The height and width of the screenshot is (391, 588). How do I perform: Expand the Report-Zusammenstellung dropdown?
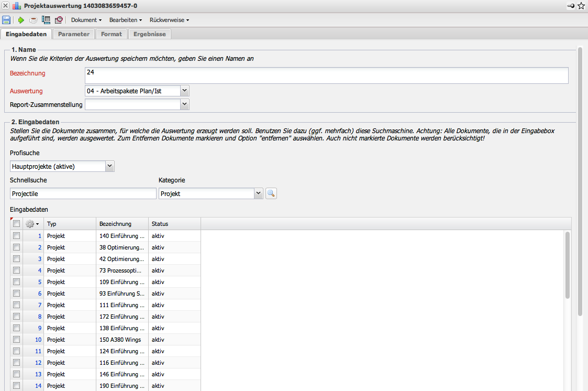click(184, 104)
